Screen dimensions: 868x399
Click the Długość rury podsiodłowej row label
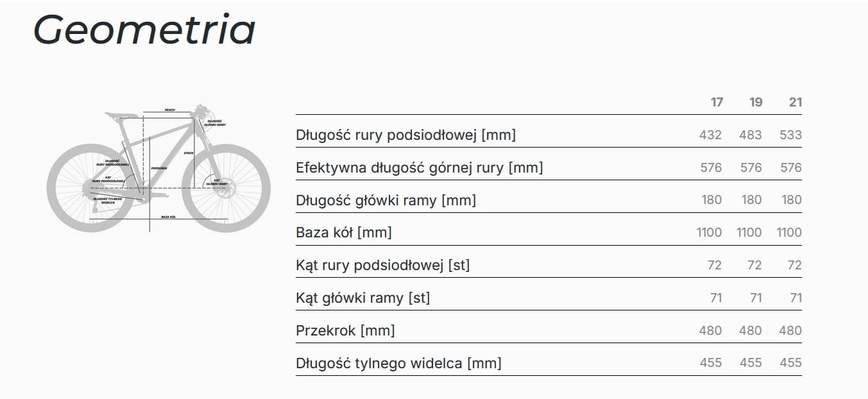tap(405, 135)
